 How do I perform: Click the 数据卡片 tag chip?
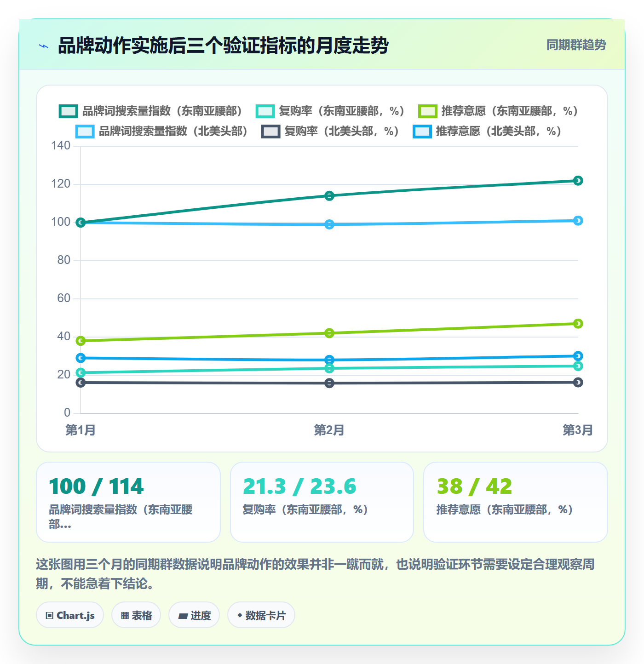coord(261,615)
